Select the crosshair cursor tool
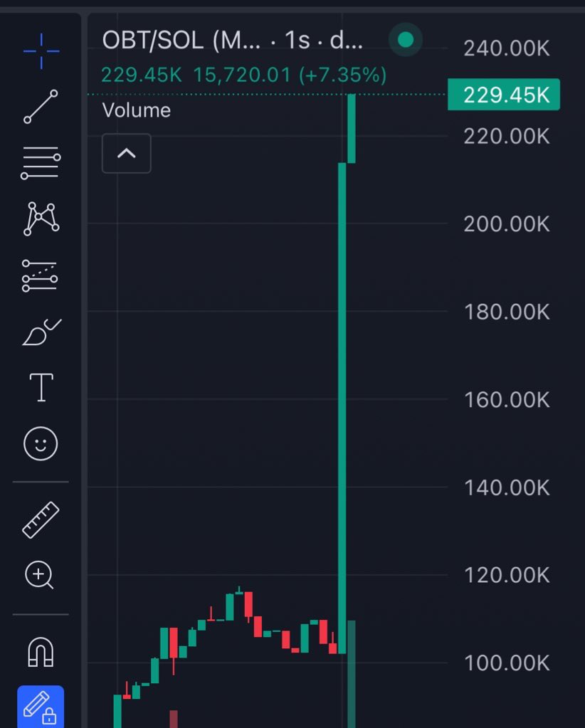Viewport: 585px width, 728px height. pyautogui.click(x=41, y=51)
